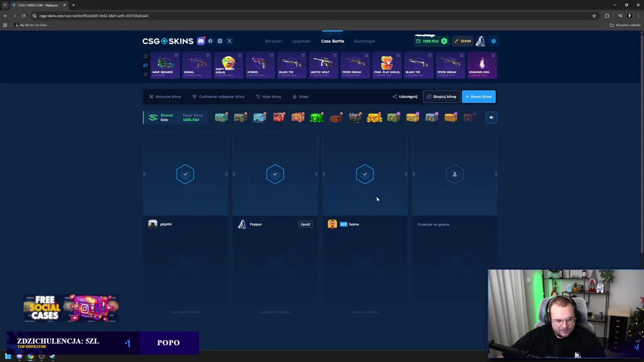The image size is (644, 362).
Task: Open My Winter Car Data bookmark
Action: click(x=31, y=25)
